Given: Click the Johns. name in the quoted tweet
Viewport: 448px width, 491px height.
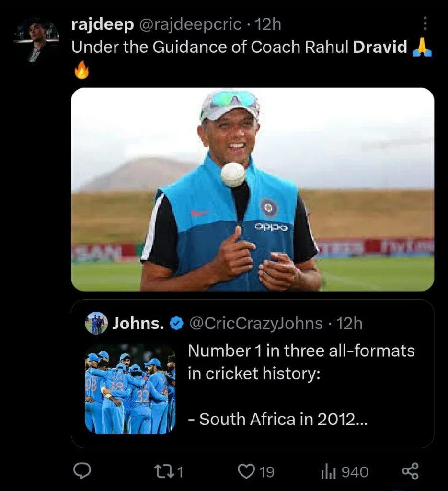Looking at the screenshot, I should point(138,324).
